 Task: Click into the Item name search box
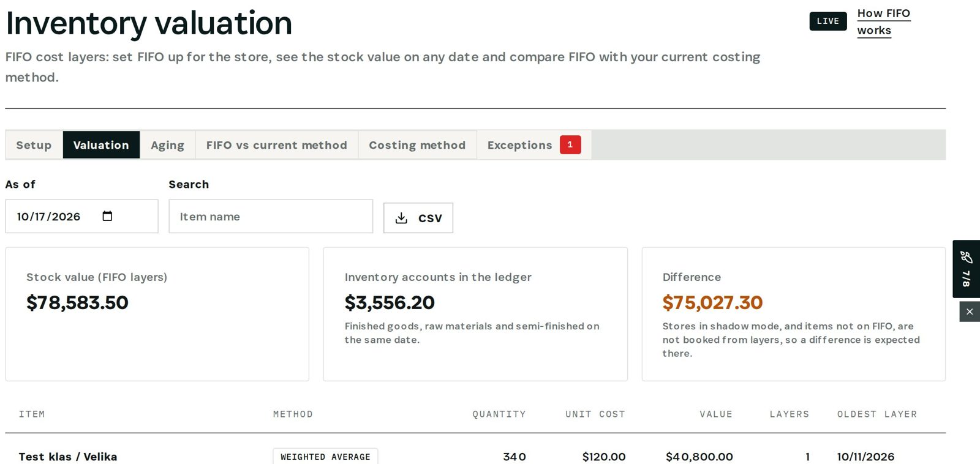(271, 216)
